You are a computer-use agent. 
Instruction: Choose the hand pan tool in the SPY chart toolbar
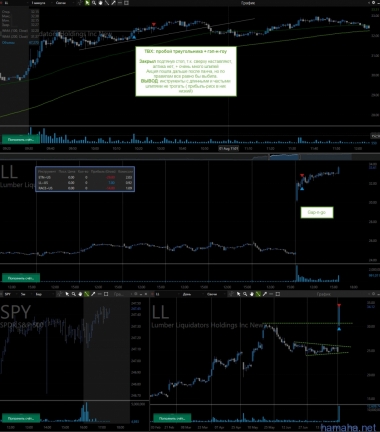[x=80, y=294]
